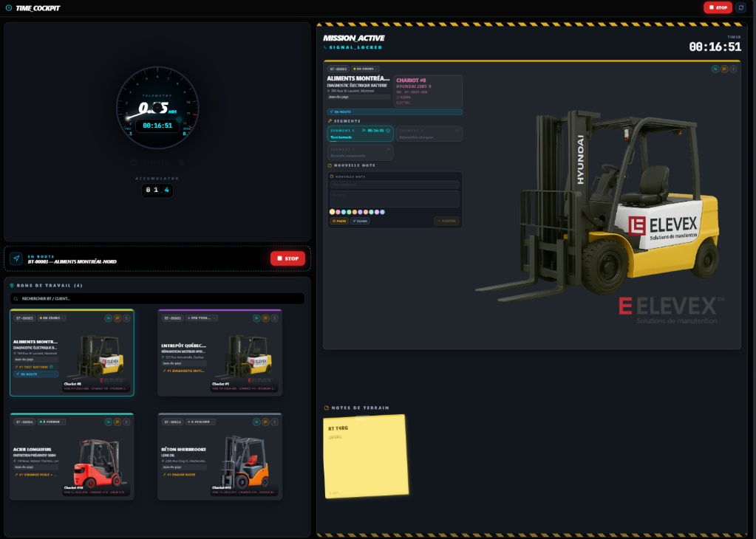Image resolution: width=756 pixels, height=539 pixels.
Task: Pick the yellow note color swatch
Action: (x=333, y=212)
